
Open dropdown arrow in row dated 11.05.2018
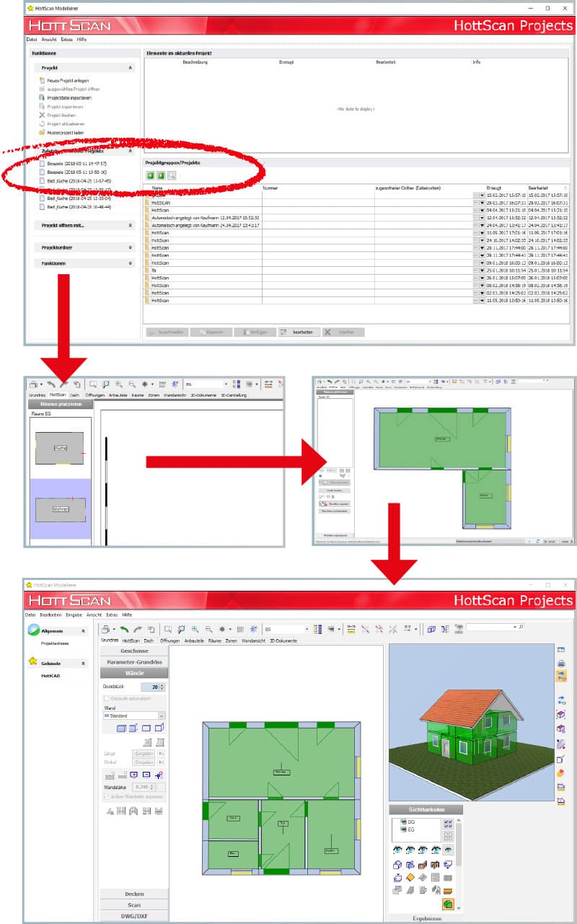482,300
